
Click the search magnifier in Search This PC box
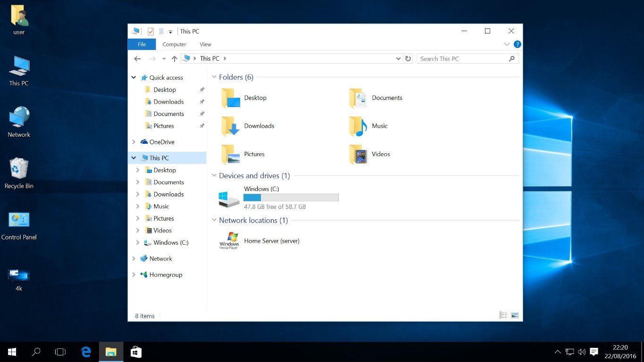(x=512, y=59)
